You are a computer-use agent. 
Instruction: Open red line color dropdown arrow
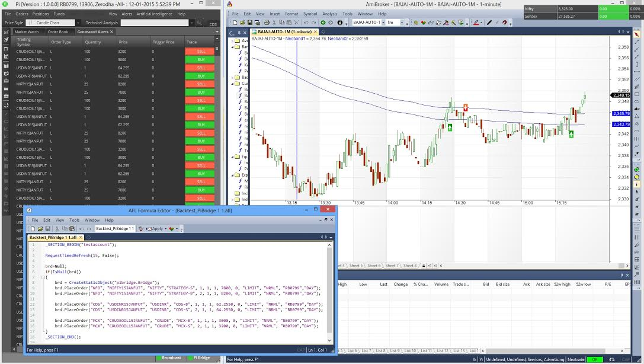[x=481, y=23]
